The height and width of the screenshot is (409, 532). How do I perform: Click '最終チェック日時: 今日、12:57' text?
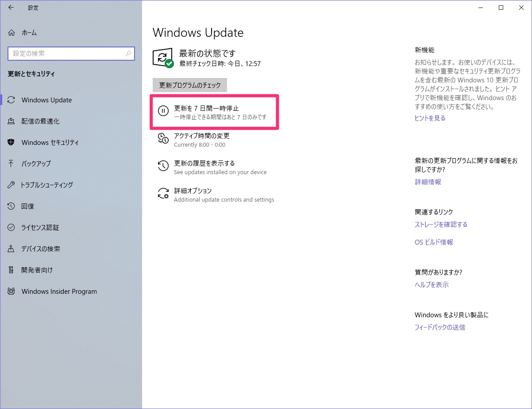220,64
